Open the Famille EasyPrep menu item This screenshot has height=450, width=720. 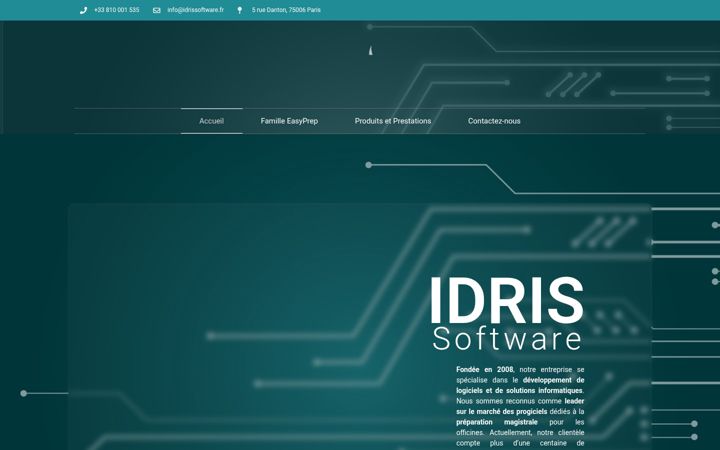289,121
